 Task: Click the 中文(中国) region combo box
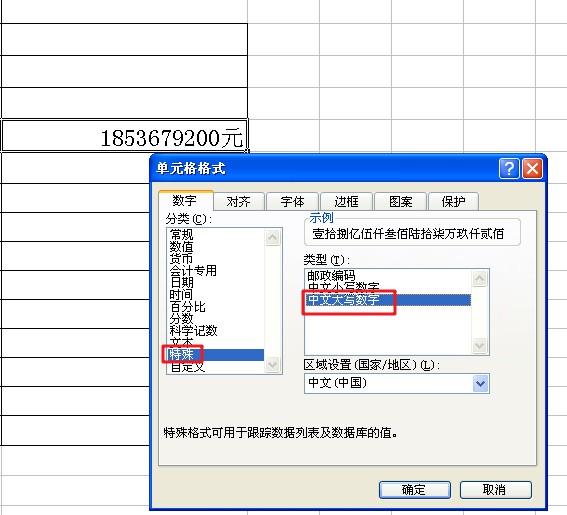pyautogui.click(x=397, y=383)
